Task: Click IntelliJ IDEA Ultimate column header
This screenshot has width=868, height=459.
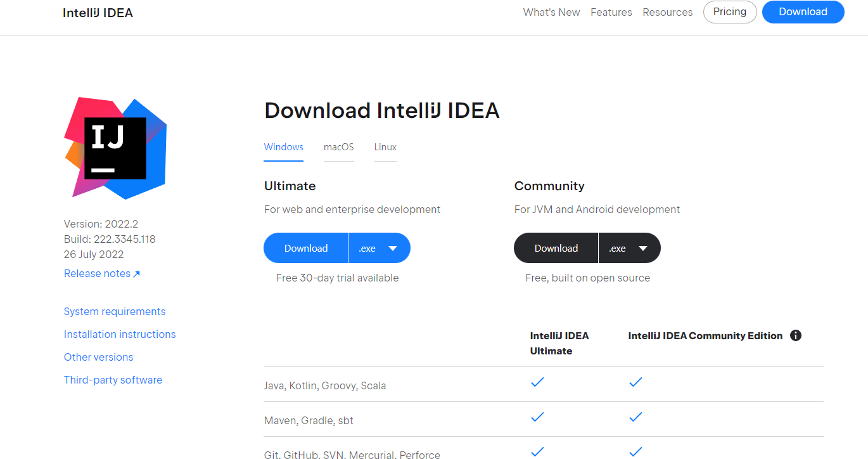Action: click(x=559, y=343)
